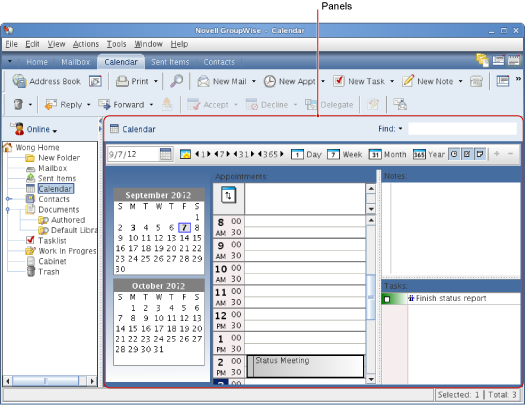The height and width of the screenshot is (405, 526).
Task: Click the Forward icon
Action: [104, 104]
